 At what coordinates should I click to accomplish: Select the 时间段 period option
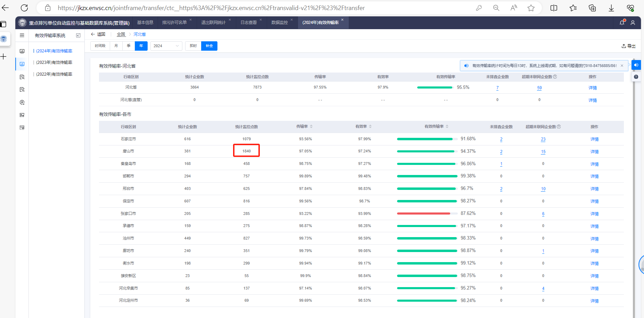click(x=100, y=46)
